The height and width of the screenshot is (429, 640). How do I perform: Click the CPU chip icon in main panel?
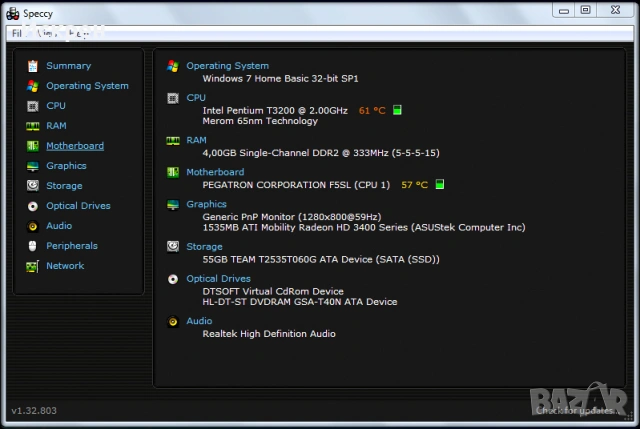click(173, 98)
